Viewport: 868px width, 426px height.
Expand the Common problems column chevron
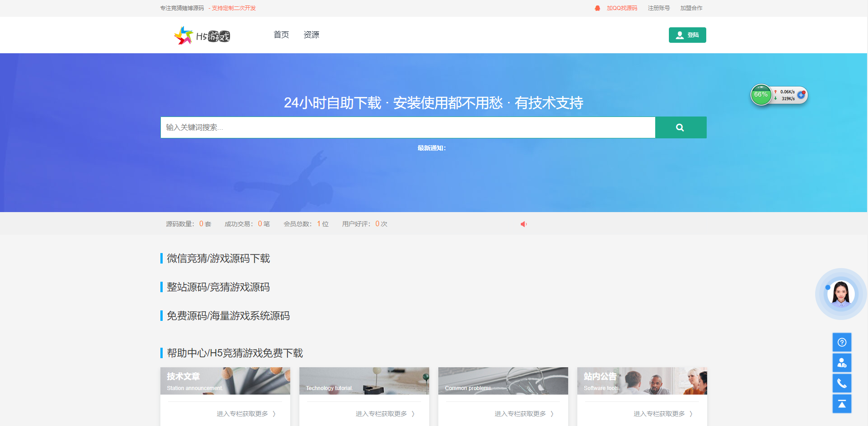pyautogui.click(x=552, y=414)
